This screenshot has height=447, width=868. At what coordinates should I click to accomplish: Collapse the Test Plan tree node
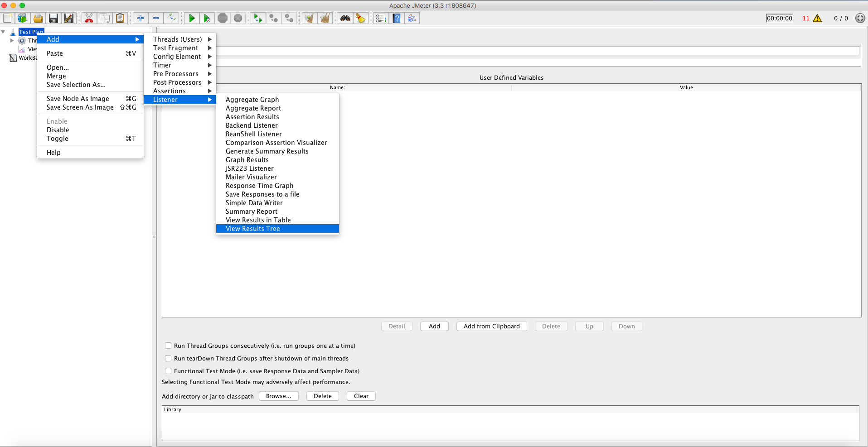coord(4,32)
